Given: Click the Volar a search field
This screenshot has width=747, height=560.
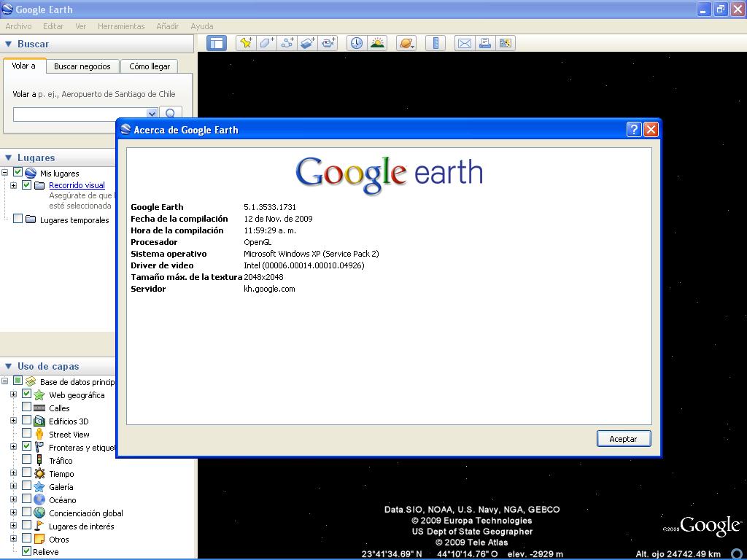Looking at the screenshot, I should pos(80,114).
